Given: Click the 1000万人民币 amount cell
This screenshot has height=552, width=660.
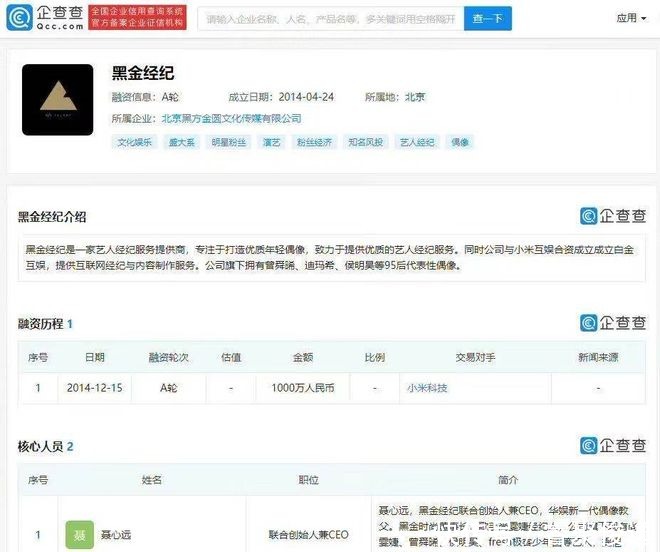Looking at the screenshot, I should [303, 388].
